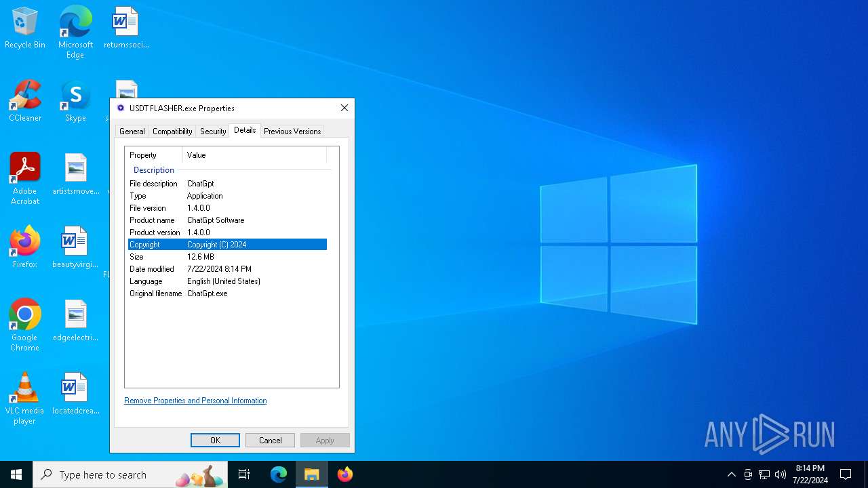The width and height of the screenshot is (868, 488).
Task: Click Cancel in Properties dialog
Action: click(270, 441)
